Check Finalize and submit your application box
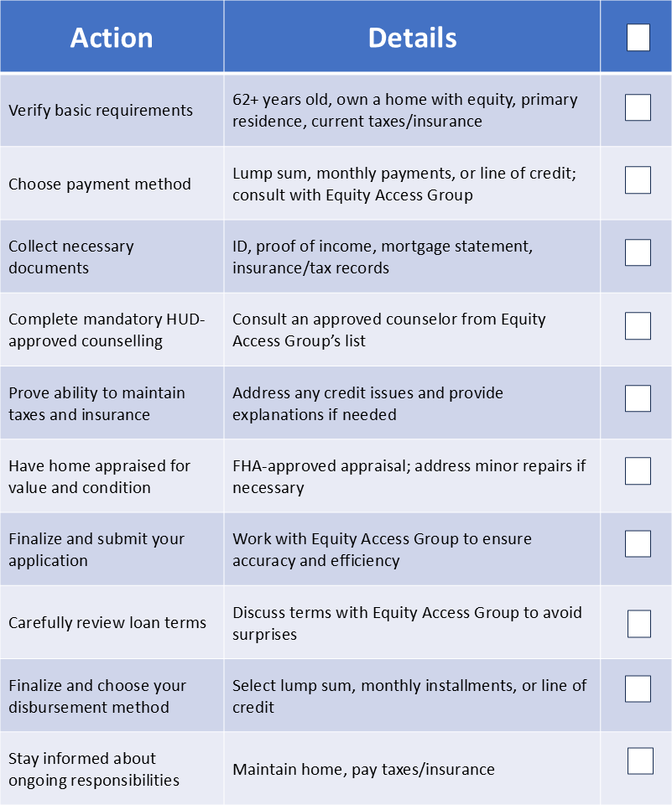This screenshot has width=672, height=805. click(x=638, y=543)
